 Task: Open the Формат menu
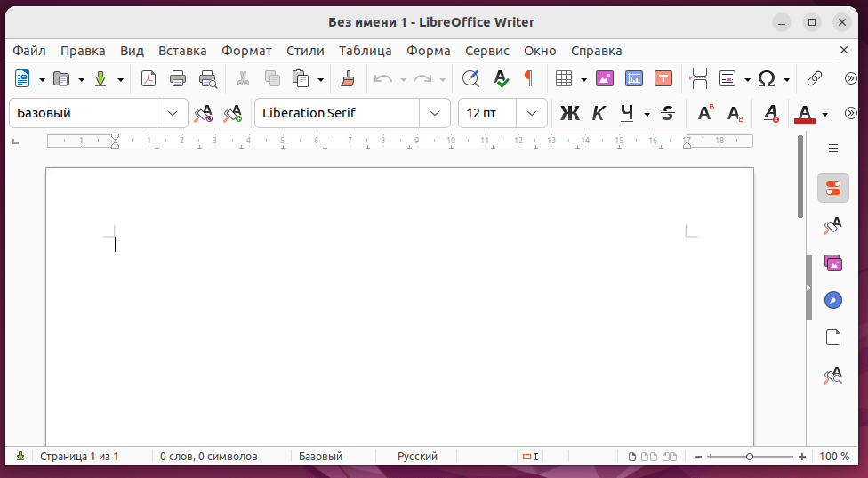point(246,51)
